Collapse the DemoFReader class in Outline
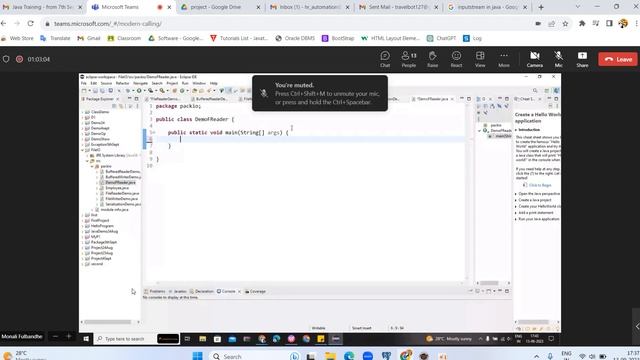Screen dimensions: 640x360 [480, 131]
